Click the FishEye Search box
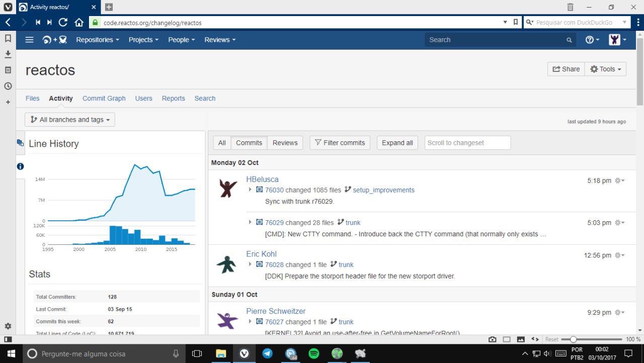 point(500,40)
